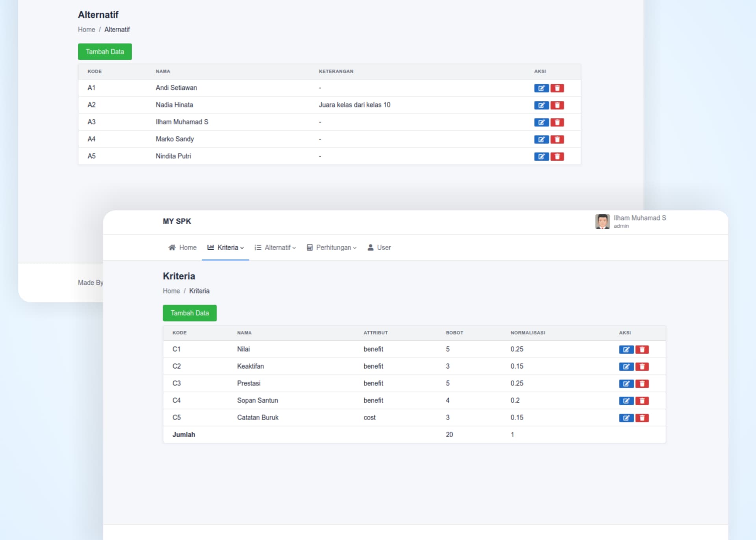Delete the Nindita Putri alternative
Image resolution: width=756 pixels, height=540 pixels.
point(557,157)
